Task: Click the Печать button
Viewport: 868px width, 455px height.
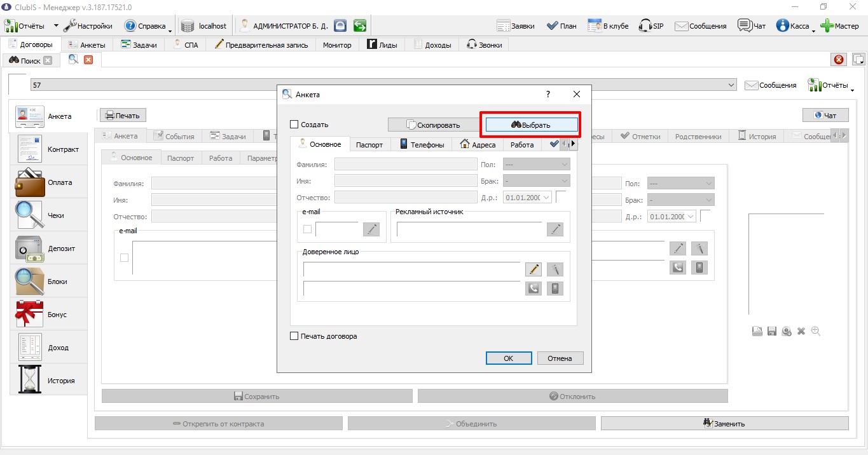Action: point(123,115)
